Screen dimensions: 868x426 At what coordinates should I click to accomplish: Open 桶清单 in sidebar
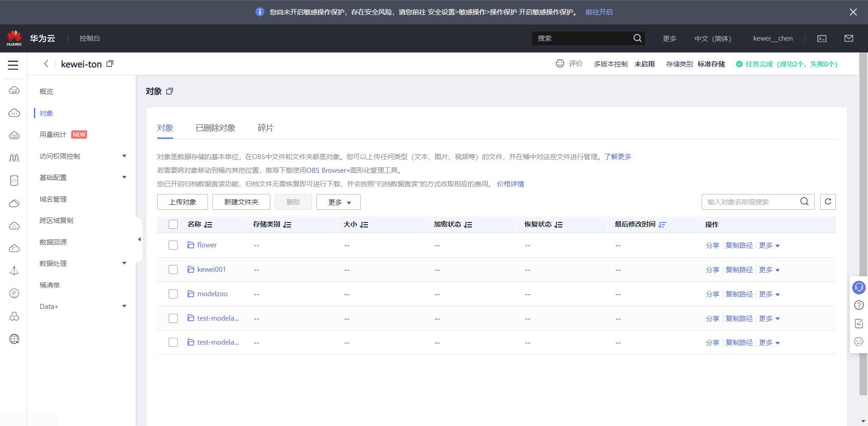click(x=50, y=285)
